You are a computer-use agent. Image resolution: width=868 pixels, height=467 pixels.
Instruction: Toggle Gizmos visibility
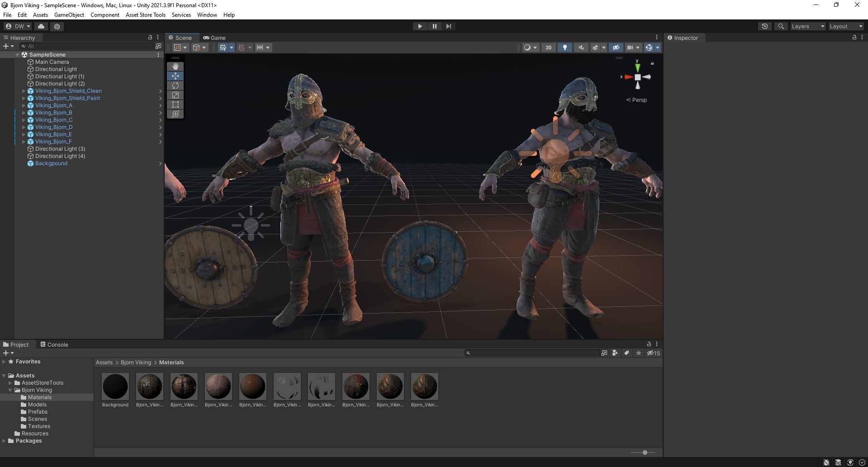(649, 48)
